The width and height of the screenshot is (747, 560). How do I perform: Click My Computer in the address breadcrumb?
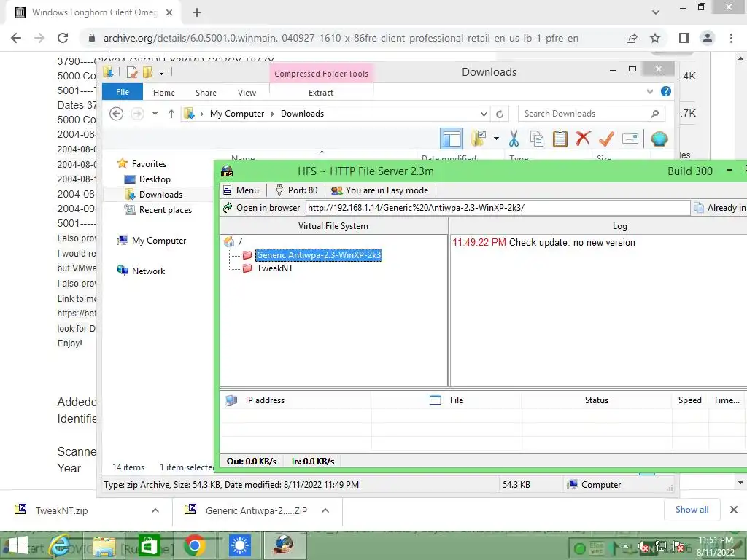click(x=237, y=114)
